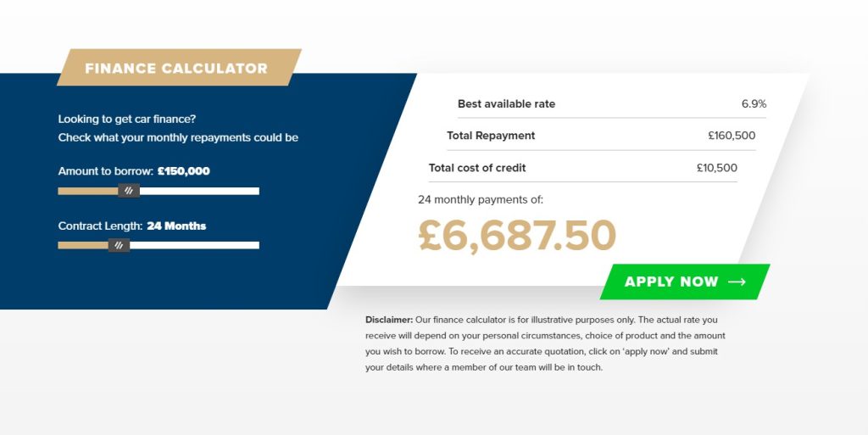Click the Best available rate 6.9% value
Viewport: 868px width, 435px height.
click(754, 103)
